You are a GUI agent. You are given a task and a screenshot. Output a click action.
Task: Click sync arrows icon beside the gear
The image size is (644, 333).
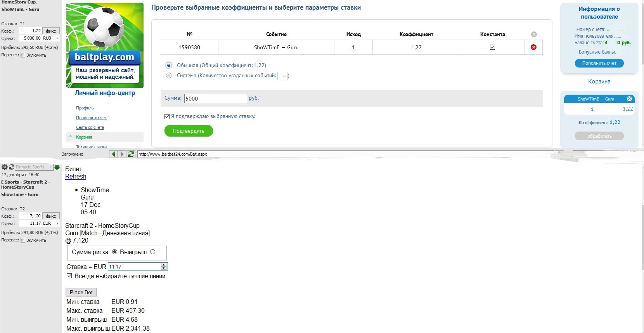(x=11, y=167)
